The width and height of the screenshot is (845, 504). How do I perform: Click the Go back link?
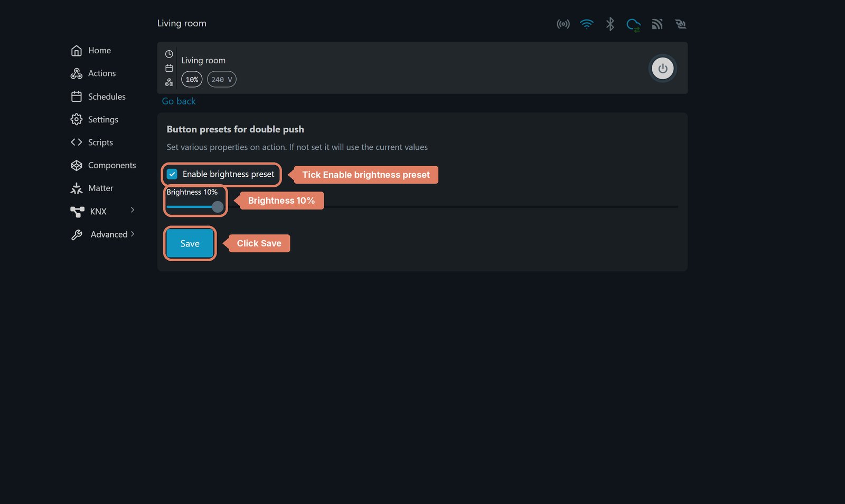pos(179,101)
